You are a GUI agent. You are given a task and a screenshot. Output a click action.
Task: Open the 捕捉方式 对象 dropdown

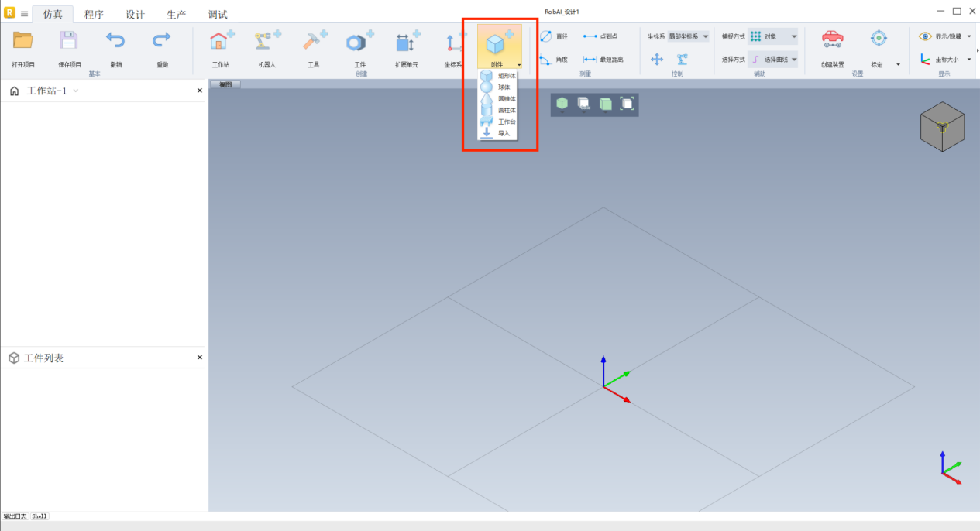point(772,36)
